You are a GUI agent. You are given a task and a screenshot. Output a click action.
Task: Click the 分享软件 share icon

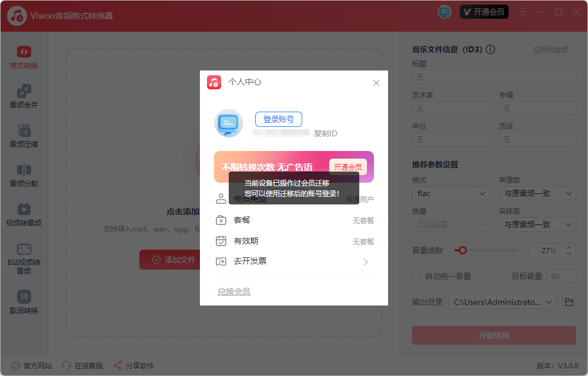(x=117, y=365)
